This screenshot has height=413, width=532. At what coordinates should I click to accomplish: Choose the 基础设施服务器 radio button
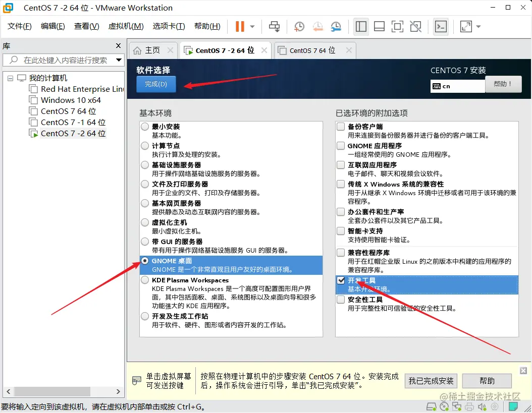[145, 165]
